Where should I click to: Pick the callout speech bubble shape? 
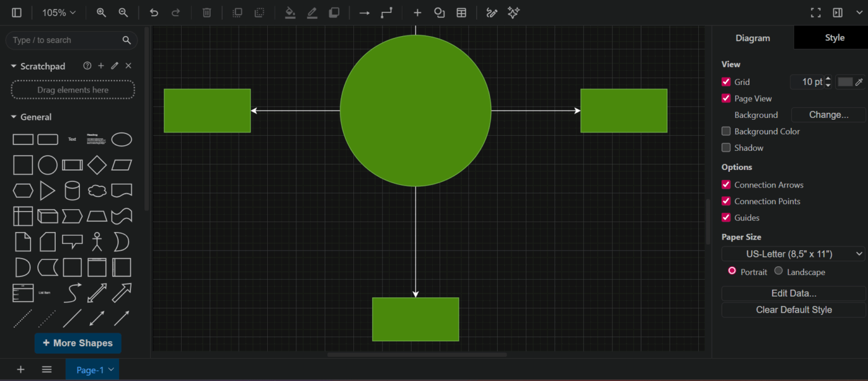pos(73,241)
